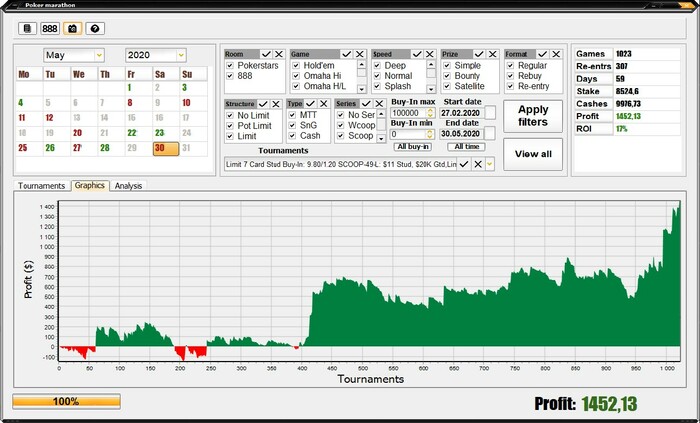Toggle the Satellite prize checkbox

pyautogui.click(x=447, y=86)
